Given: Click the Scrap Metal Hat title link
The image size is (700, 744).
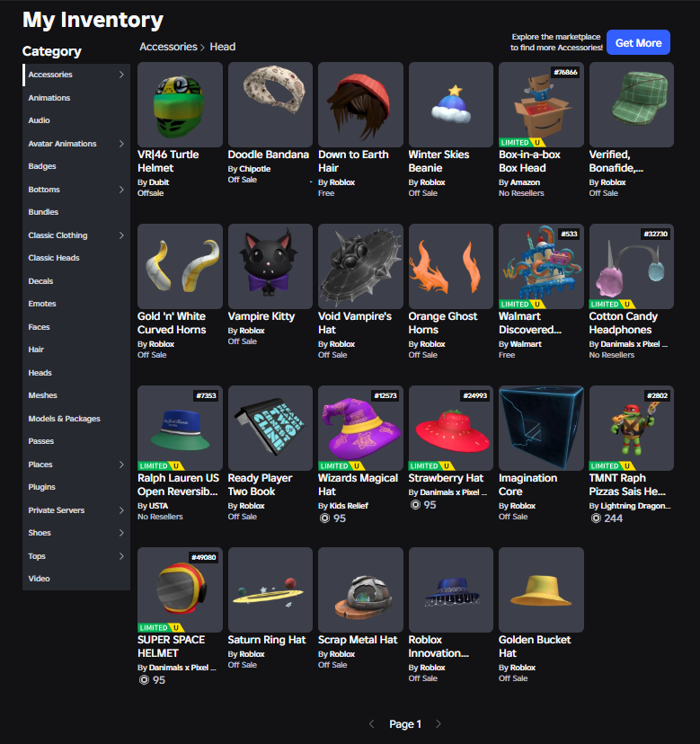Looking at the screenshot, I should (358, 640).
